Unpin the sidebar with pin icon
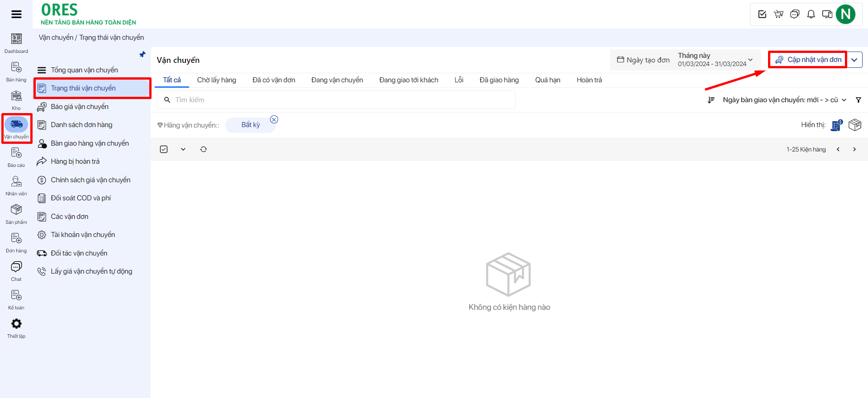868x398 pixels. (x=142, y=55)
